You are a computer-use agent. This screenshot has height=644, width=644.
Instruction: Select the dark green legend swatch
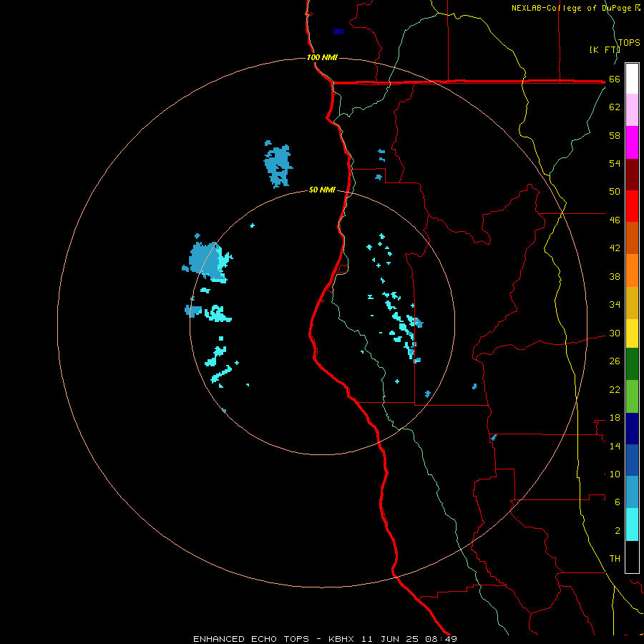pyautogui.click(x=632, y=364)
